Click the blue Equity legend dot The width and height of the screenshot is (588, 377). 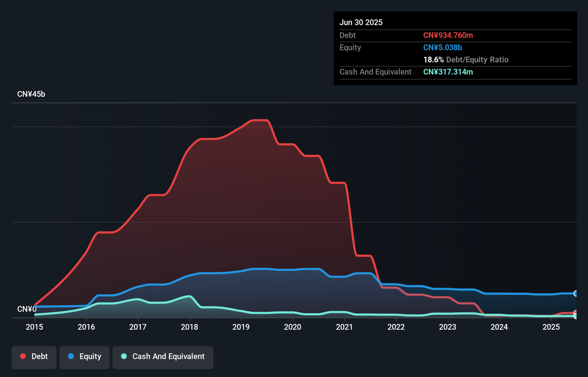point(71,356)
